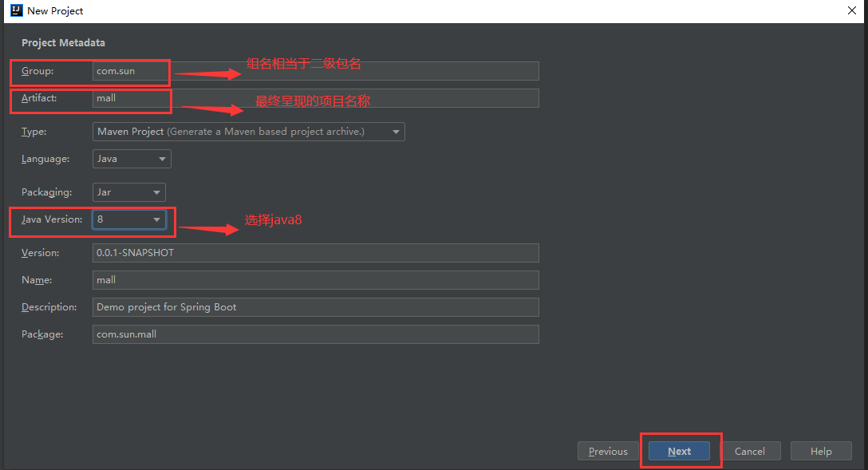The image size is (868, 470).
Task: Click the Version field with 0.0.1-SNAPSHOT
Action: [x=316, y=253]
